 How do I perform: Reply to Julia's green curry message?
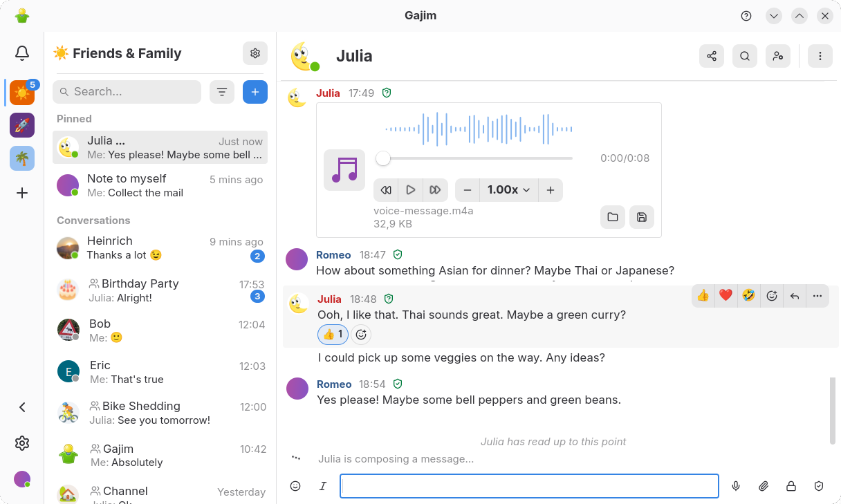794,295
